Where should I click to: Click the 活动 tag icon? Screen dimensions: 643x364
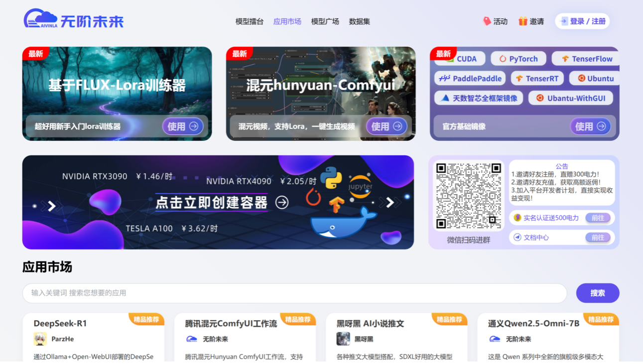(487, 21)
